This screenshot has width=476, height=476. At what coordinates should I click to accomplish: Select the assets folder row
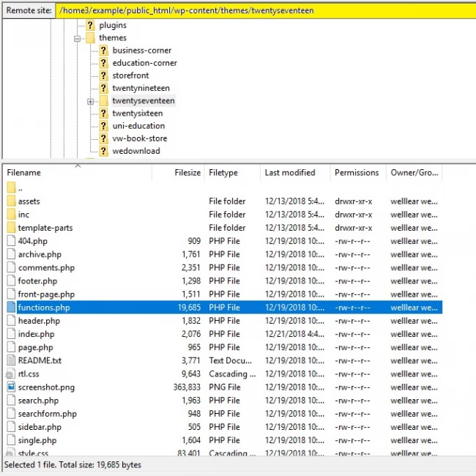coord(223,201)
